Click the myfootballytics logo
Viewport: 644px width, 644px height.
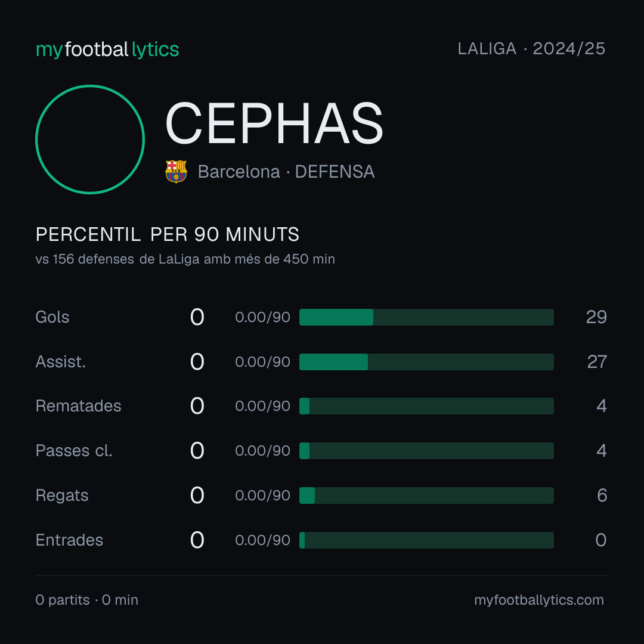[107, 49]
